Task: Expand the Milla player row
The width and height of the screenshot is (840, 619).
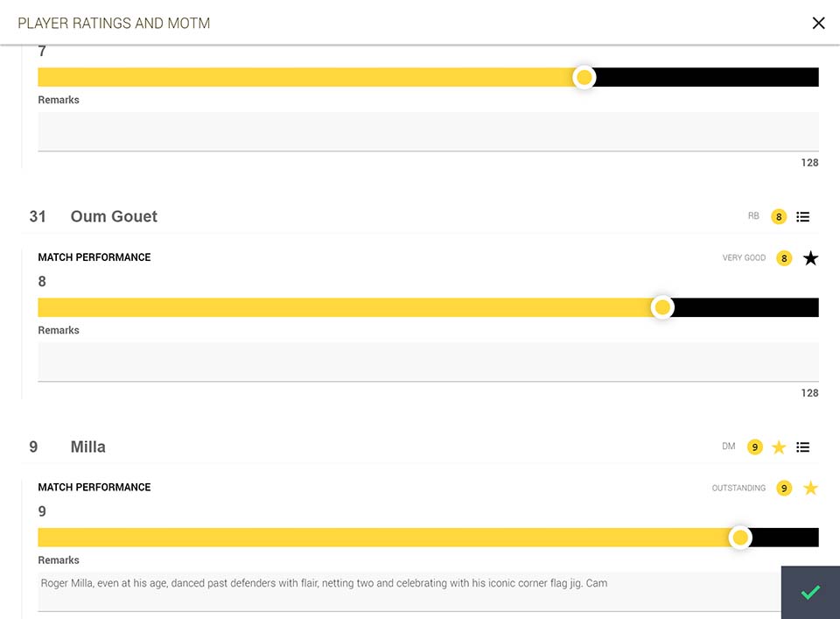Action: click(420, 447)
